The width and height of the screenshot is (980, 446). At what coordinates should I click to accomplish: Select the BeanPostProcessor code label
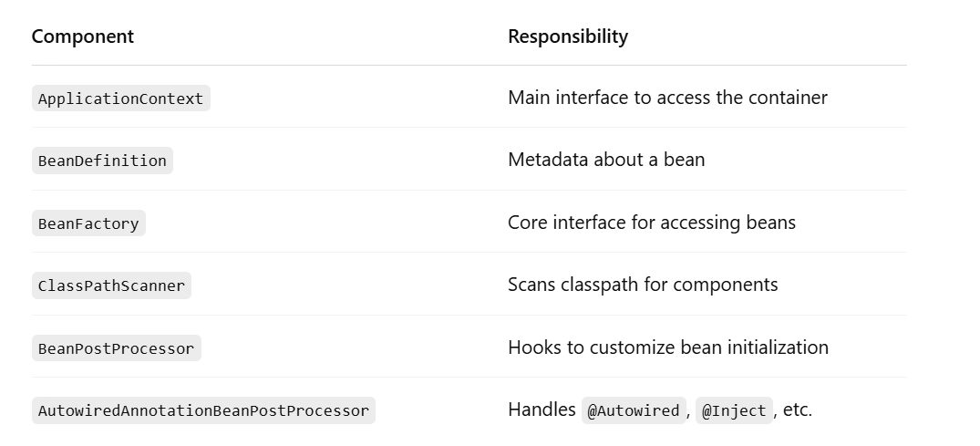(x=117, y=348)
